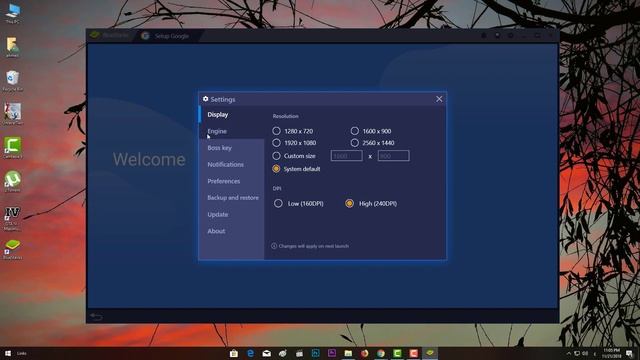Click the BlueStacks home tab logo
Viewport: 640px width, 360px height.
click(95, 36)
